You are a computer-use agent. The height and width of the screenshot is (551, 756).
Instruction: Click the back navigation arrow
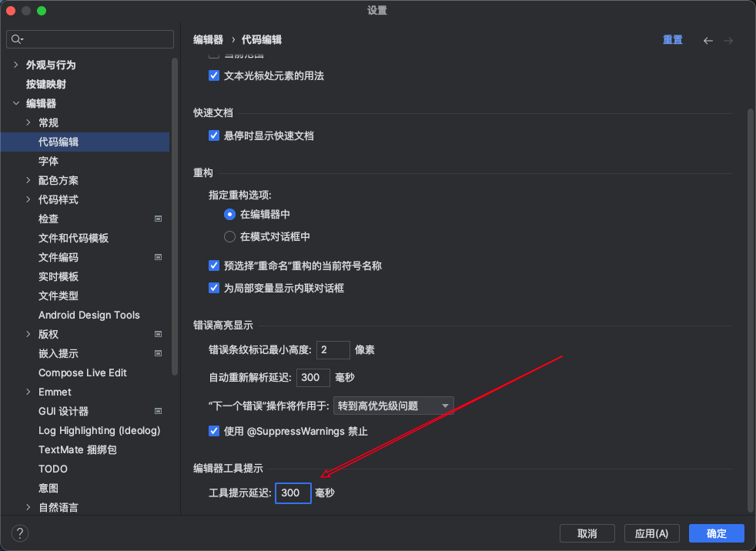[708, 40]
